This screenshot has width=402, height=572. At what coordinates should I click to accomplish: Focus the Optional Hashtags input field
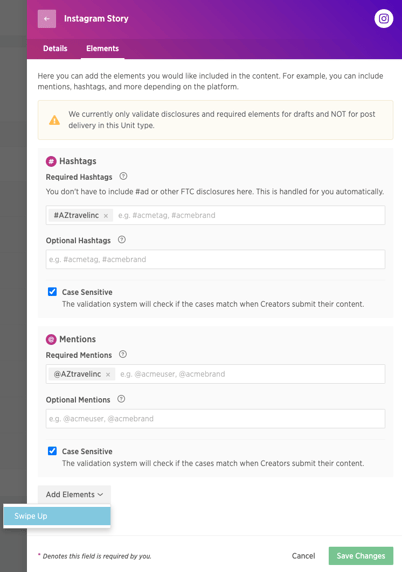pyautogui.click(x=215, y=259)
